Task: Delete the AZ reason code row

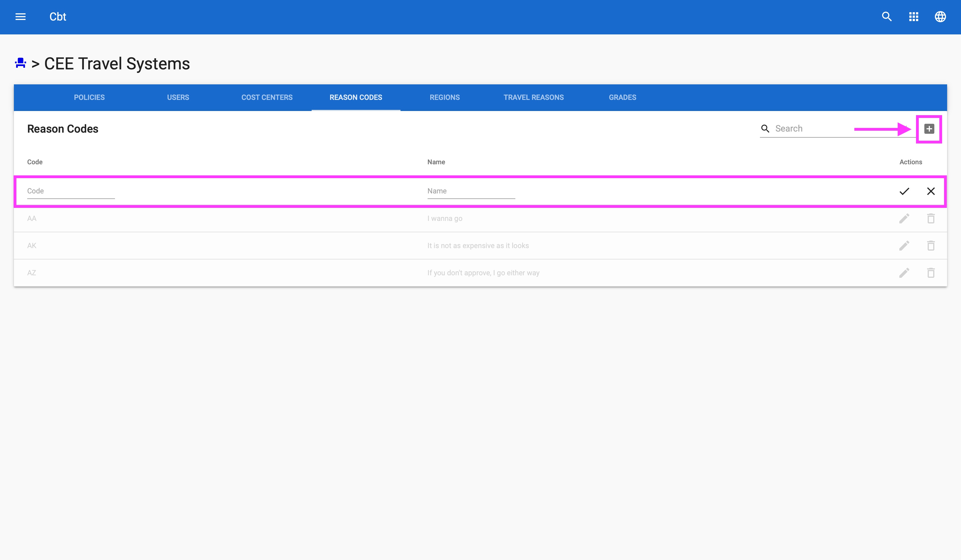Action: click(x=931, y=273)
